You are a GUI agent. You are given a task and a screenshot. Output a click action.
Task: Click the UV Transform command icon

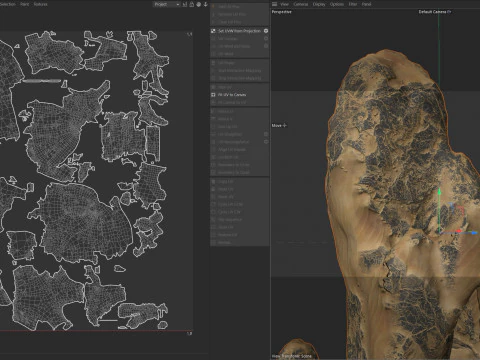(x=213, y=38)
